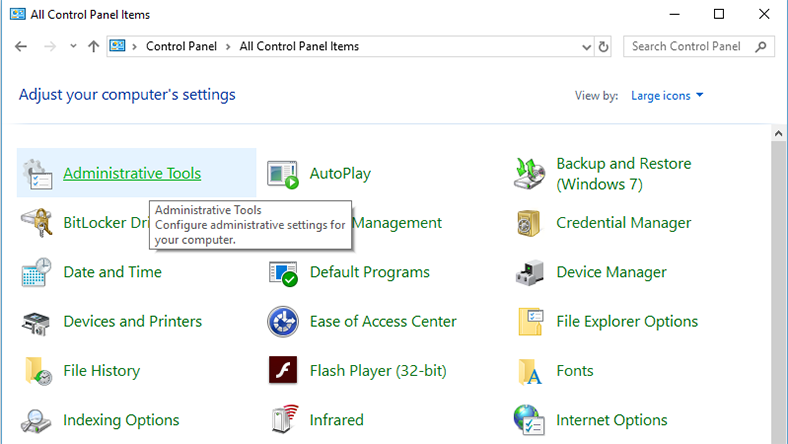Minimize the Control Panel window
788x444 pixels.
pos(674,14)
